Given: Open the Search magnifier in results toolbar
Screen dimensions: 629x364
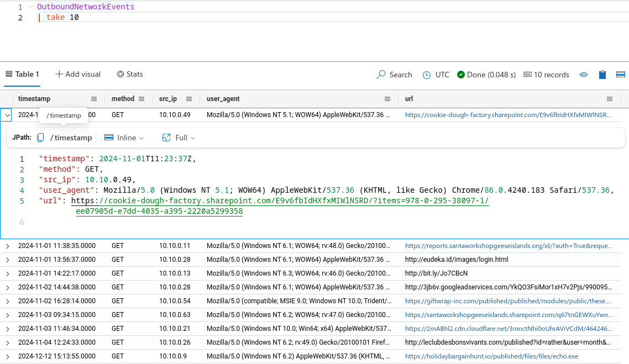Looking at the screenshot, I should pos(381,75).
